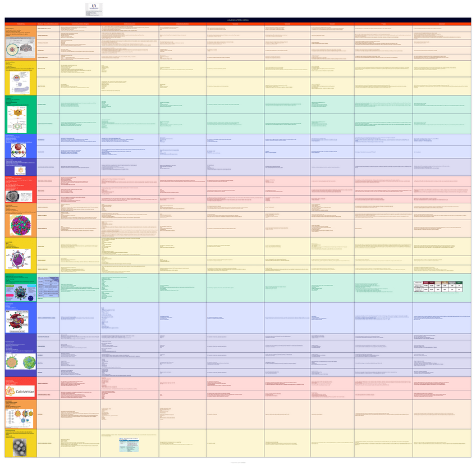Viewport: 476px width, 464px height.
Task: Open the electron micrograph in the first red family cell
Action: point(19,197)
